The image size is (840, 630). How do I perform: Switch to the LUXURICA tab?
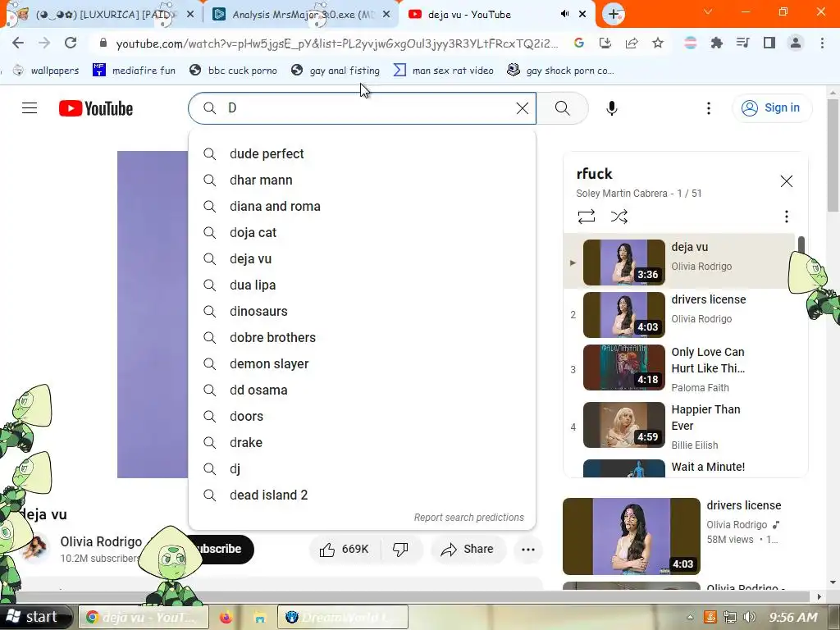102,15
